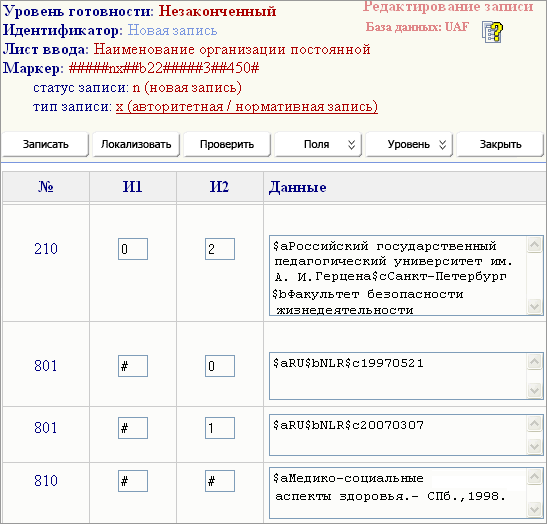This screenshot has width=547, height=524.
Task: Click the Данные column header
Action: coord(298,187)
